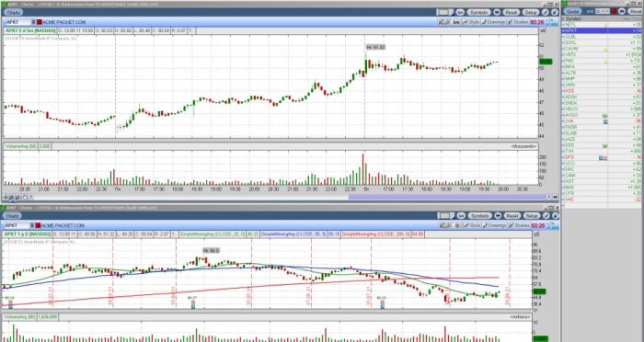The height and width of the screenshot is (342, 644).
Task: Select the CAVM row in the watchlist
Action: pyautogui.click(x=603, y=49)
